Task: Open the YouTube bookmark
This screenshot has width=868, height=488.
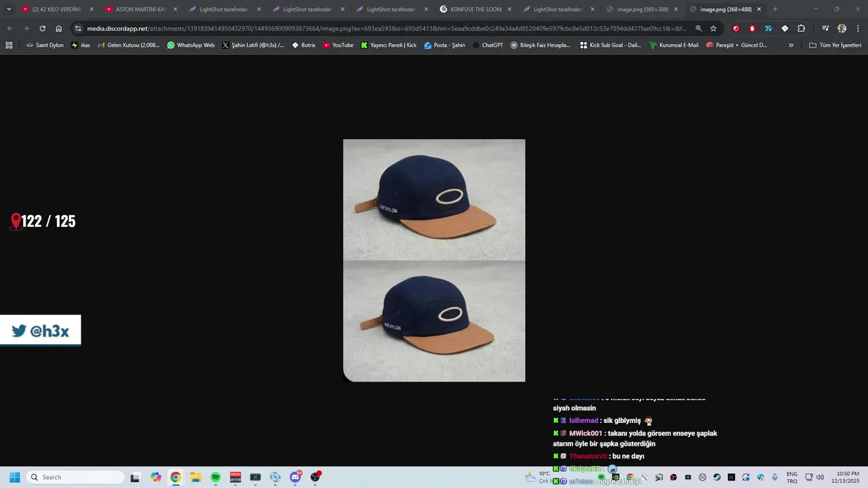Action: 338,45
